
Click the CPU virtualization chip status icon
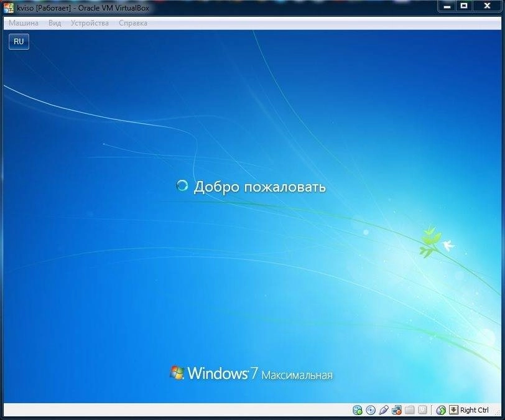422,410
